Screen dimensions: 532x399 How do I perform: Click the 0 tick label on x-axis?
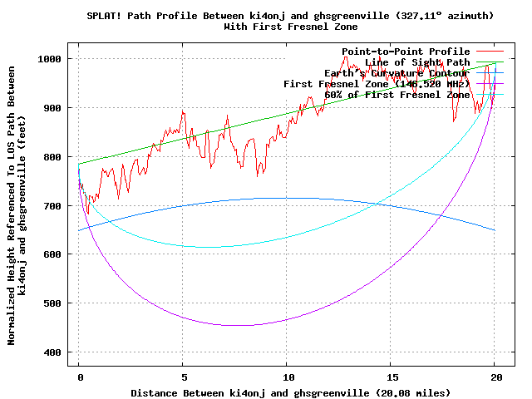[x=79, y=376]
